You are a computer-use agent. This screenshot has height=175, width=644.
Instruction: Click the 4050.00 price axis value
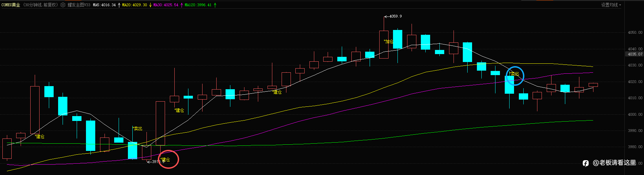point(635,33)
